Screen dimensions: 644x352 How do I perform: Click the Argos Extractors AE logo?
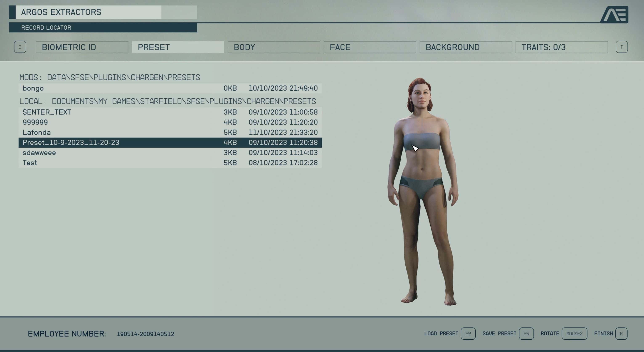pyautogui.click(x=615, y=15)
